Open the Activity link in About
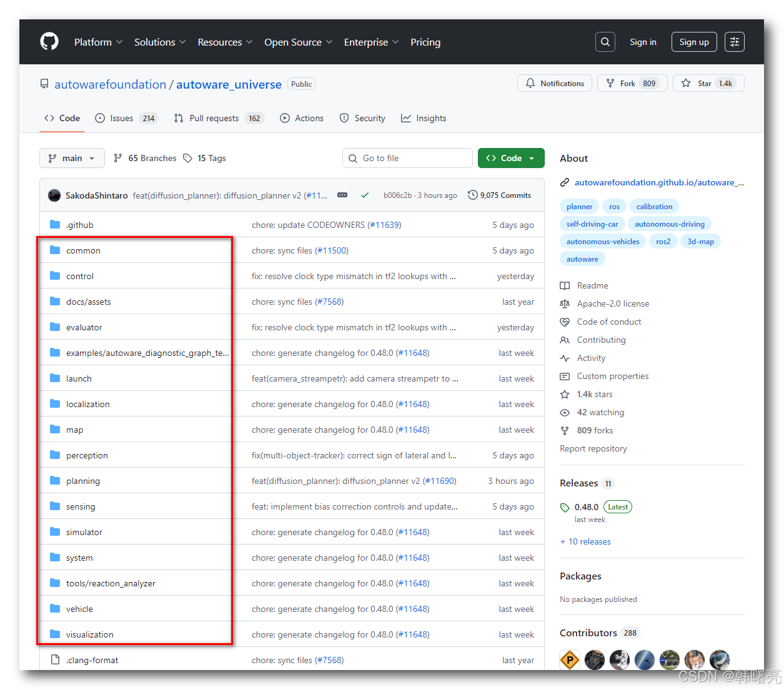Viewport: 784px width, 690px height. [591, 358]
